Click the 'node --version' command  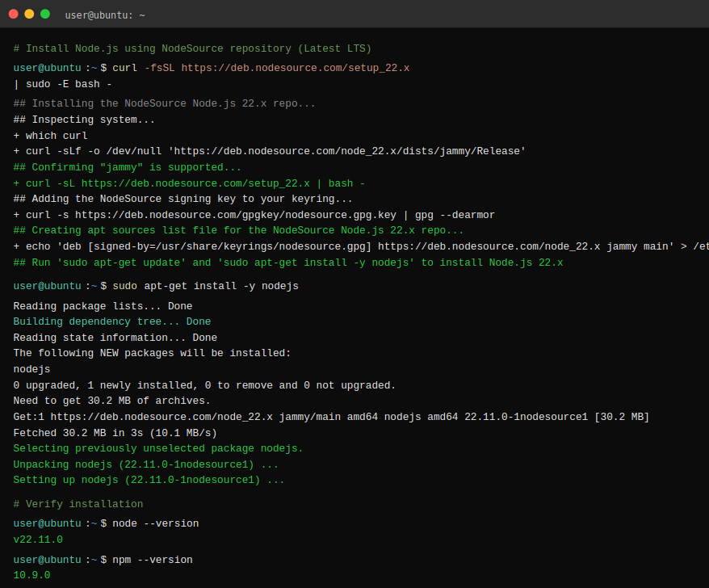[x=156, y=523]
